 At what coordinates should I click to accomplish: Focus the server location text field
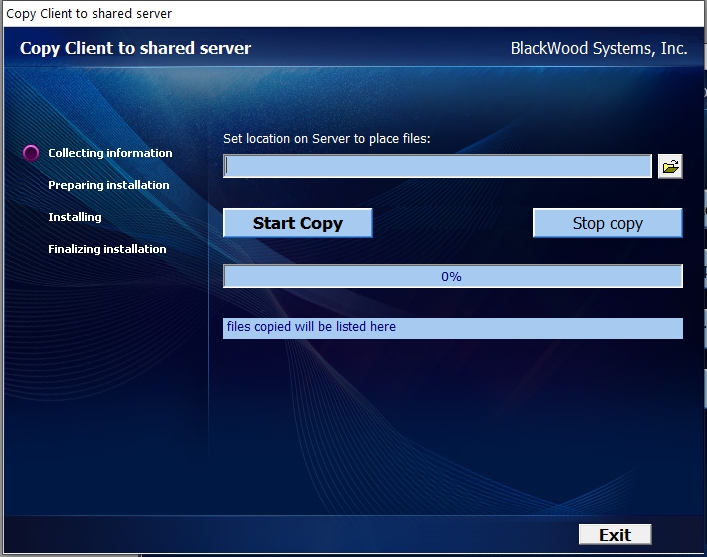437,167
